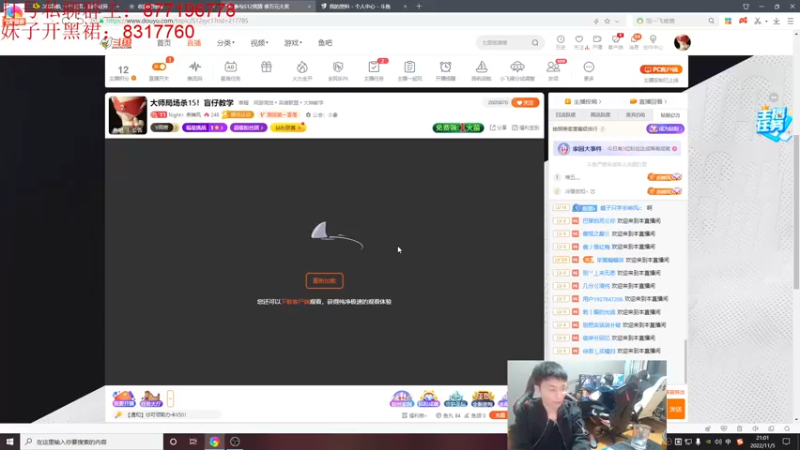The height and width of the screenshot is (450, 800).
Task: Click the purple 成为钻粉 button
Action: (x=665, y=129)
